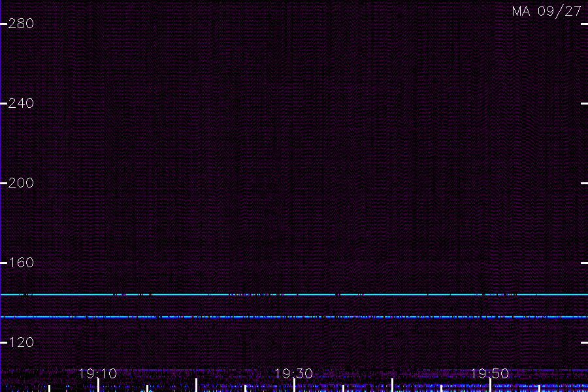The width and height of the screenshot is (588, 392).
Task: Click the MA 09/27 date label
Action: pos(547,11)
